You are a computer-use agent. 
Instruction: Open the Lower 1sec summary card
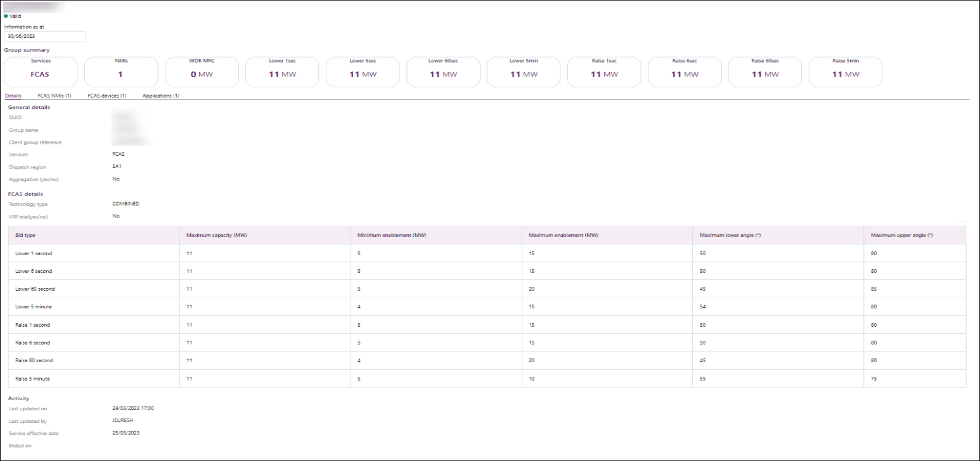coord(282,72)
